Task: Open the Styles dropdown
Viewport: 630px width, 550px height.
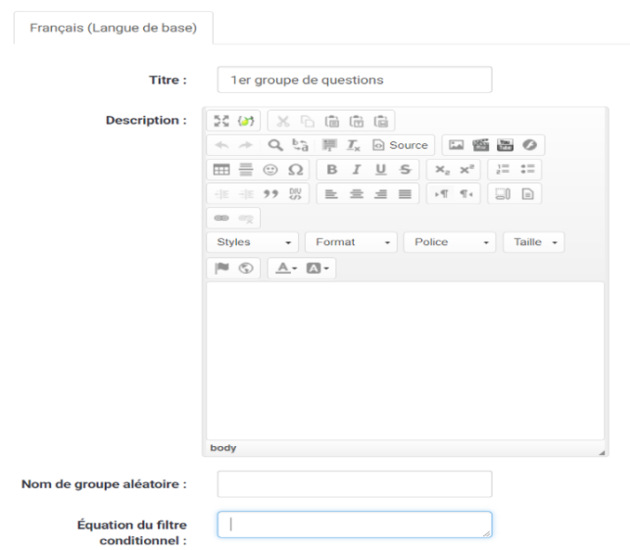Action: [x=253, y=242]
